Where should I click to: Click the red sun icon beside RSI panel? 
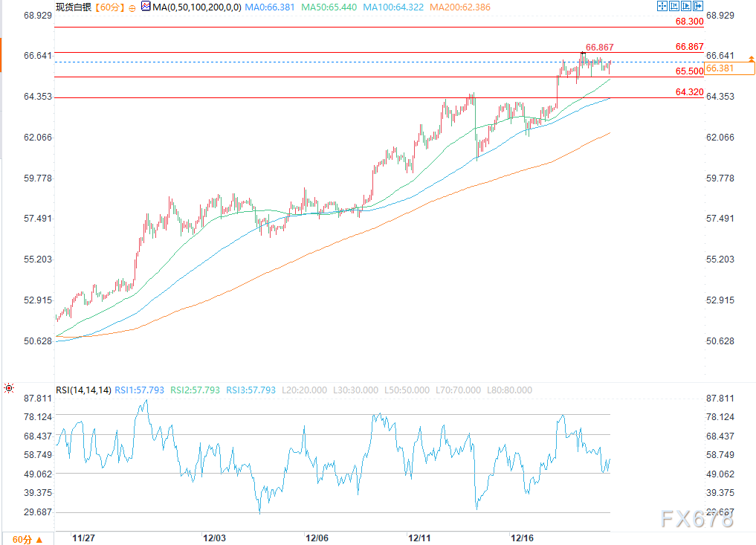pos(9,388)
